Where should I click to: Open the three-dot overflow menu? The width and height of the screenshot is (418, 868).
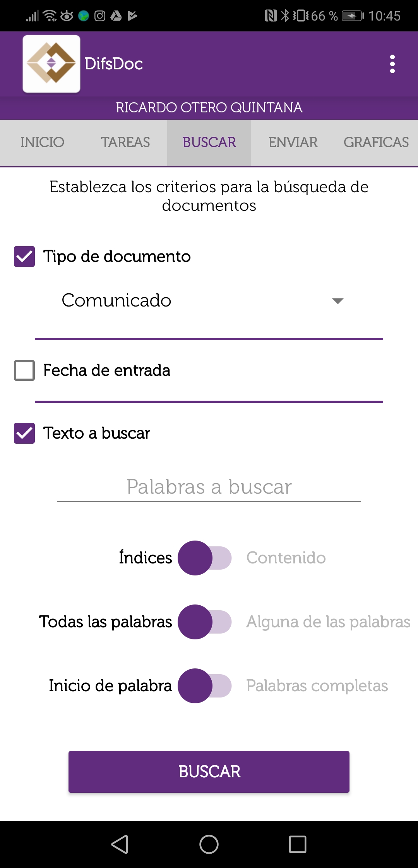tap(392, 64)
